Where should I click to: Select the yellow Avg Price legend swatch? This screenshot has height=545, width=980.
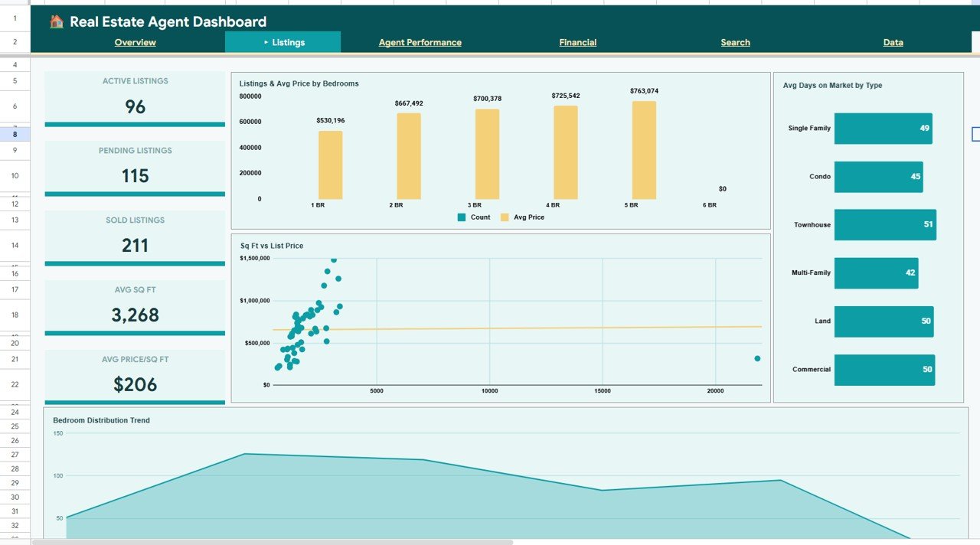click(x=504, y=217)
